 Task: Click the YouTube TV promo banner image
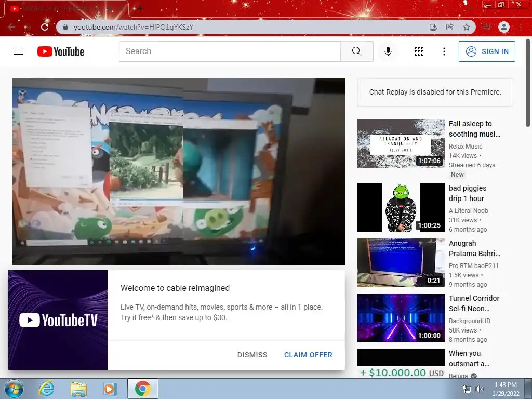[x=58, y=320]
